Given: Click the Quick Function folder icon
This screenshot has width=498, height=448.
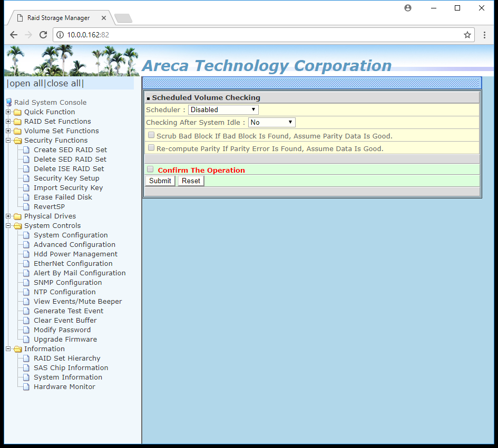Looking at the screenshot, I should pyautogui.click(x=18, y=112).
